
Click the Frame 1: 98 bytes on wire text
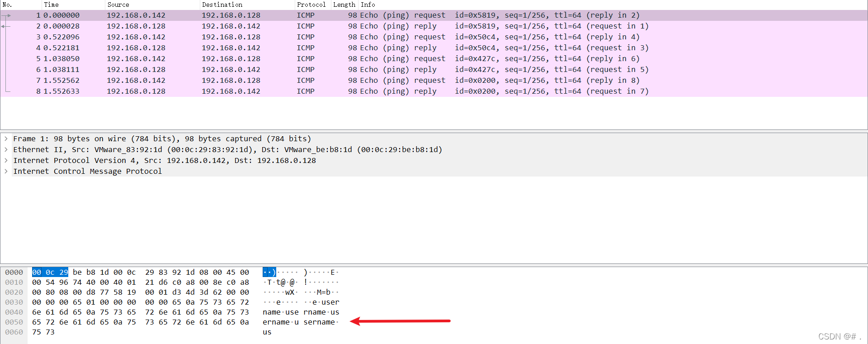162,139
